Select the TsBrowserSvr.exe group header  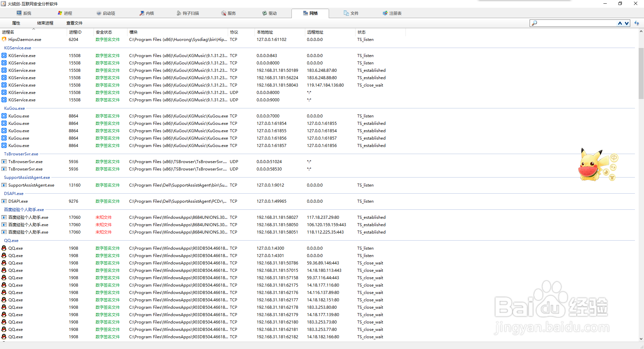pos(21,154)
